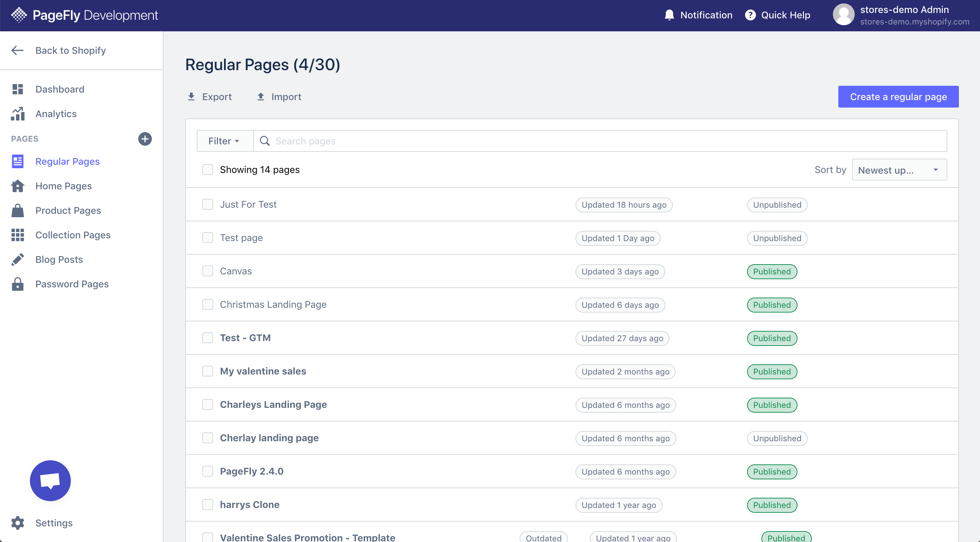Check the Test - GTM checkbox

208,338
